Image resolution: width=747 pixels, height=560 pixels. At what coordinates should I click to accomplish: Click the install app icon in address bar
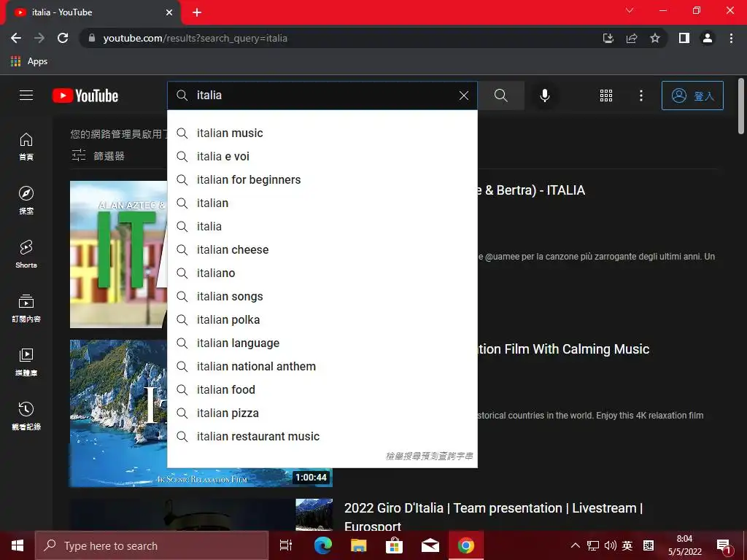tap(608, 38)
